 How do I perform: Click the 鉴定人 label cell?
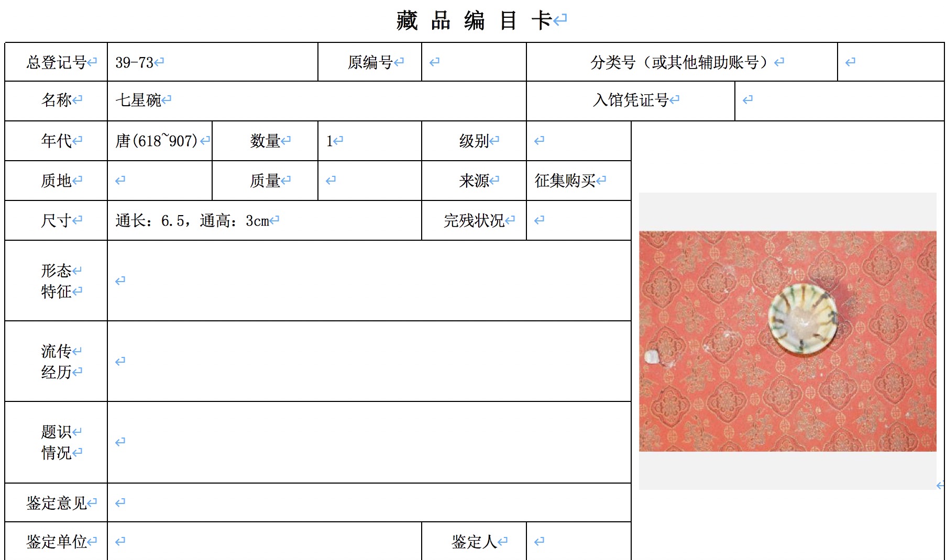(474, 541)
